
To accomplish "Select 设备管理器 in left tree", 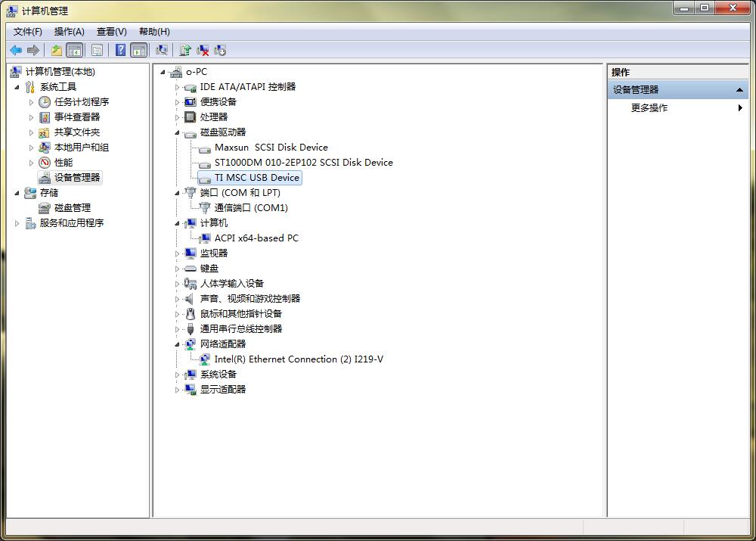I will [76, 178].
